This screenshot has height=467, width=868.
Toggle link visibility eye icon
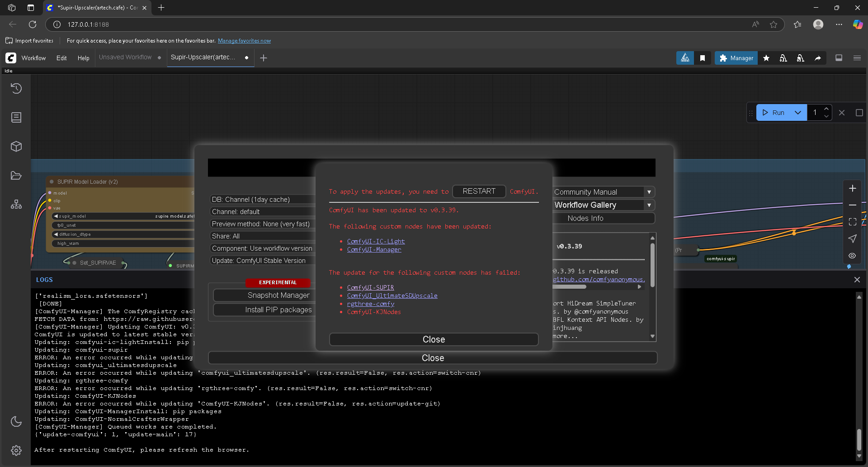tap(852, 256)
